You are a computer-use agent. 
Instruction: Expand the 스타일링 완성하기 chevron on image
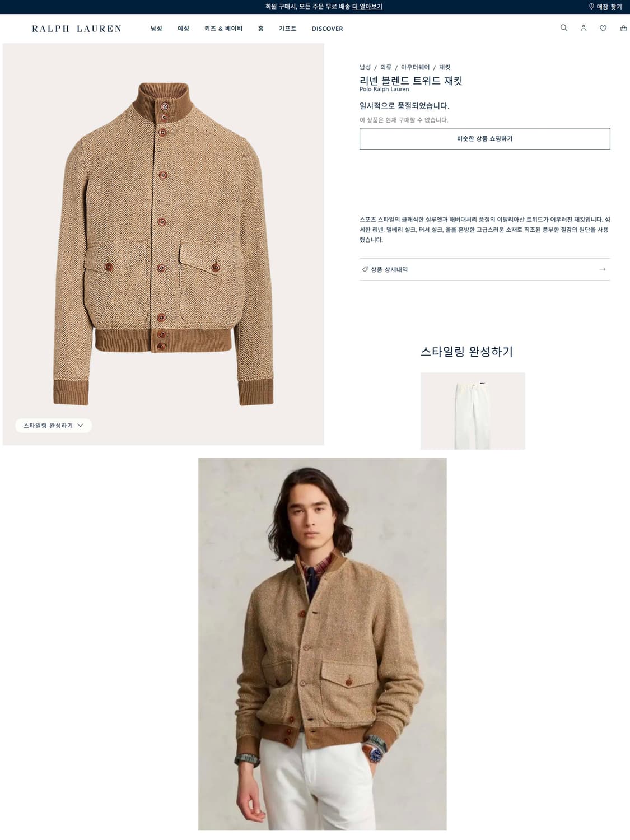pyautogui.click(x=81, y=426)
